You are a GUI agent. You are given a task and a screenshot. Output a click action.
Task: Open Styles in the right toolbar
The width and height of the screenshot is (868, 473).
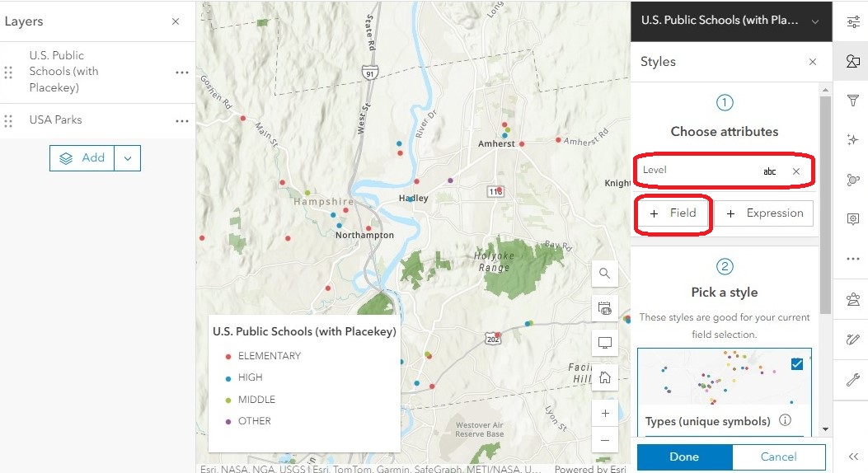(853, 62)
